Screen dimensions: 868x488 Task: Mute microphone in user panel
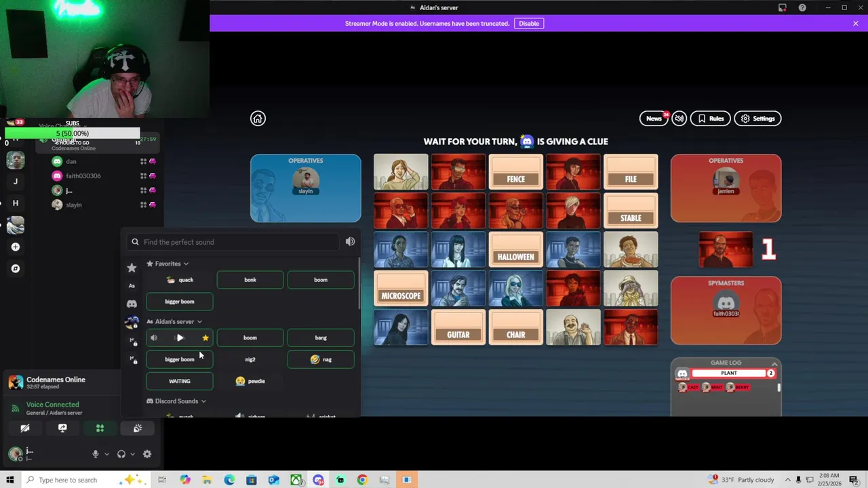coord(96,454)
